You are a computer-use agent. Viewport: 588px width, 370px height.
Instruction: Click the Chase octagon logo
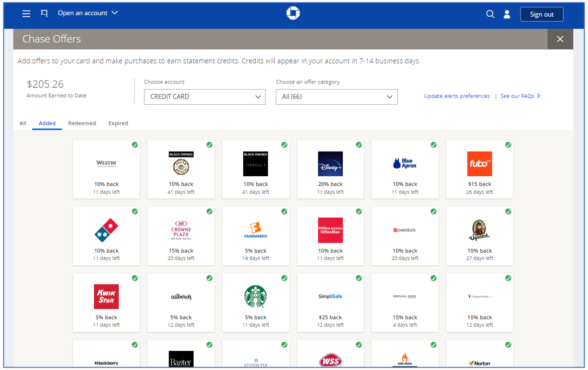coord(293,13)
